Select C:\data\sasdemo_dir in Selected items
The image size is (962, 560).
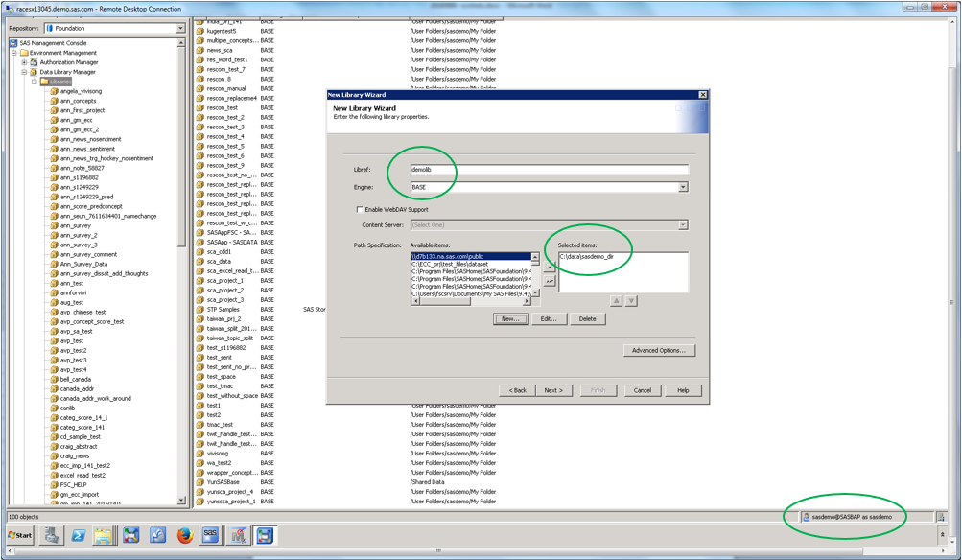[587, 256]
